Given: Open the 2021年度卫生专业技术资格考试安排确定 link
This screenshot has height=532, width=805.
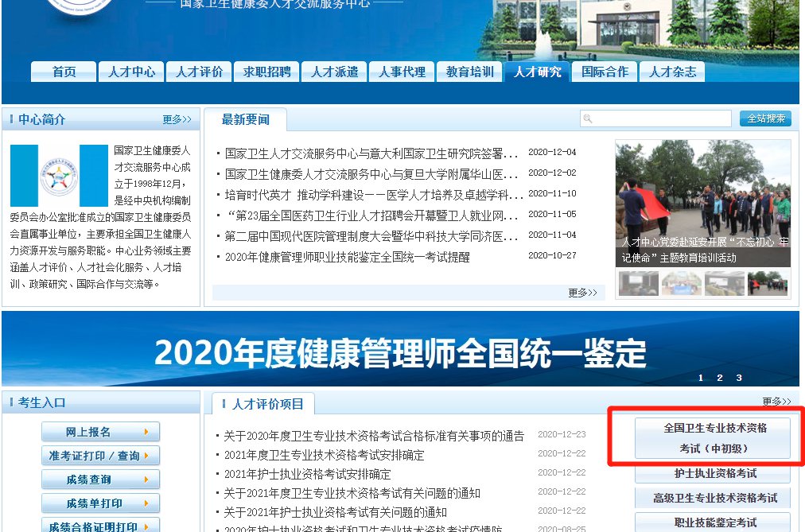Looking at the screenshot, I should tap(324, 456).
